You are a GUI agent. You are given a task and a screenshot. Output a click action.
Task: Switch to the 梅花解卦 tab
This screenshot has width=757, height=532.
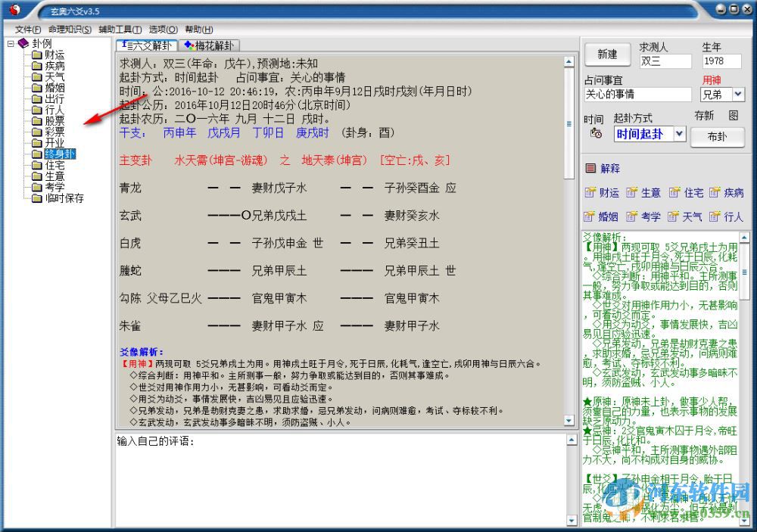click(x=210, y=45)
